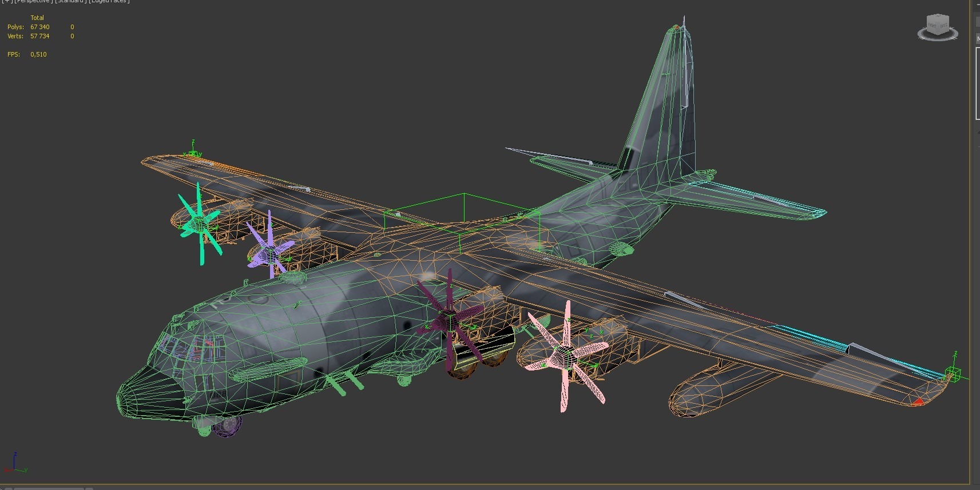Select the red wingtip navigation light
This screenshot has width=980, height=490.
coord(918,401)
